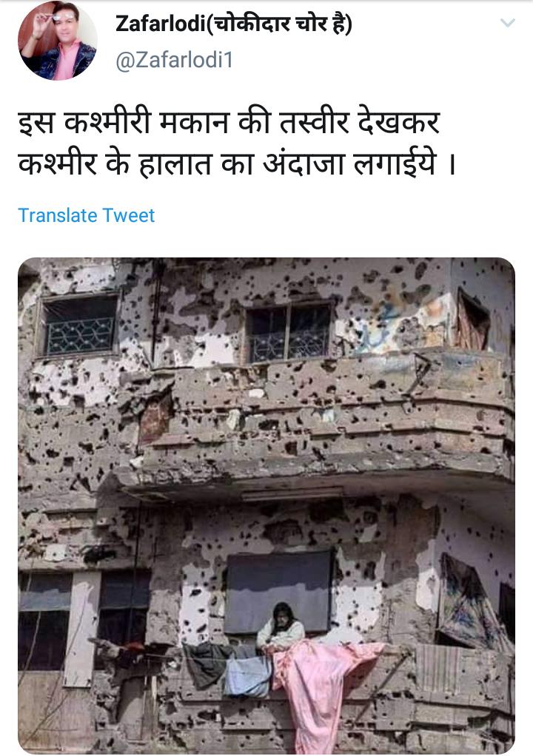Expand the tweet options chevron
The image size is (533, 756).
point(507,23)
